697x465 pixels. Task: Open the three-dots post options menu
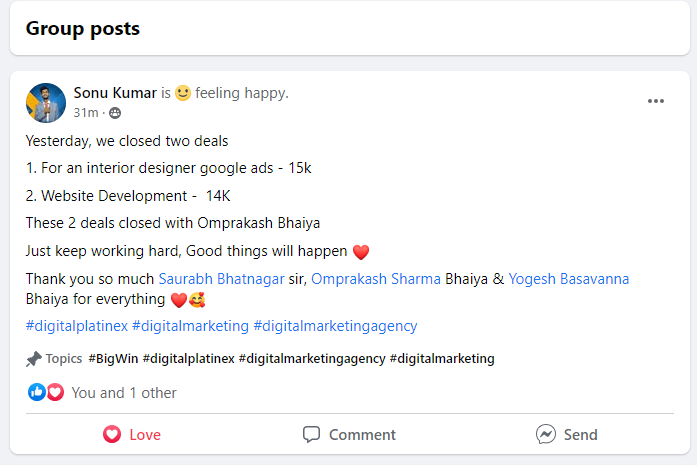click(656, 101)
